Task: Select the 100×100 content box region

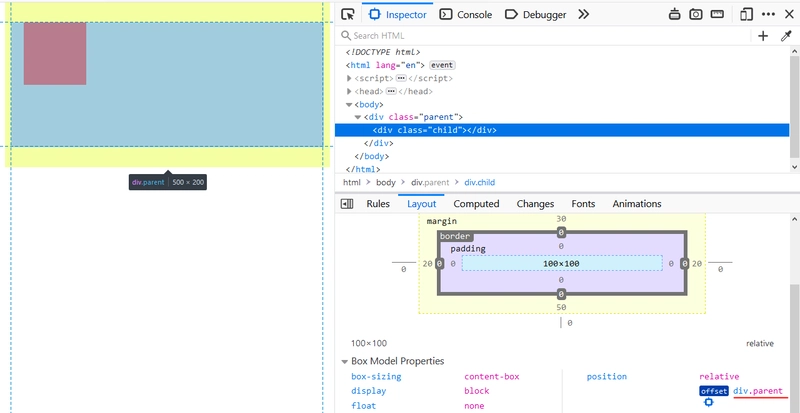Action: point(561,263)
